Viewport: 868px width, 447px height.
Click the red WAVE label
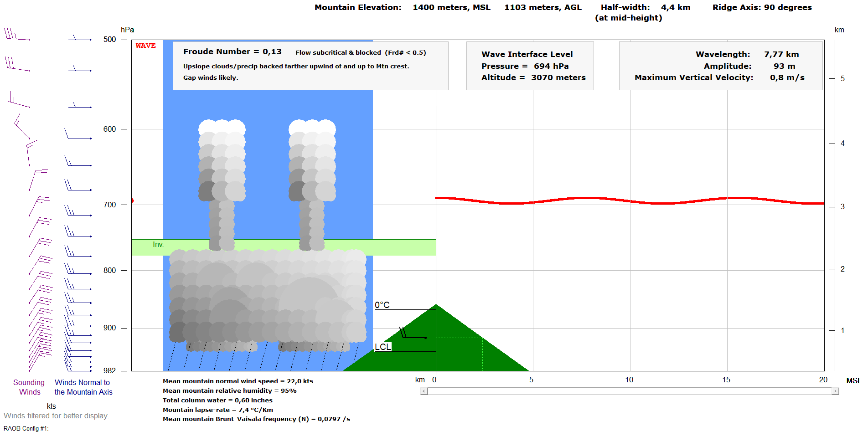(145, 46)
